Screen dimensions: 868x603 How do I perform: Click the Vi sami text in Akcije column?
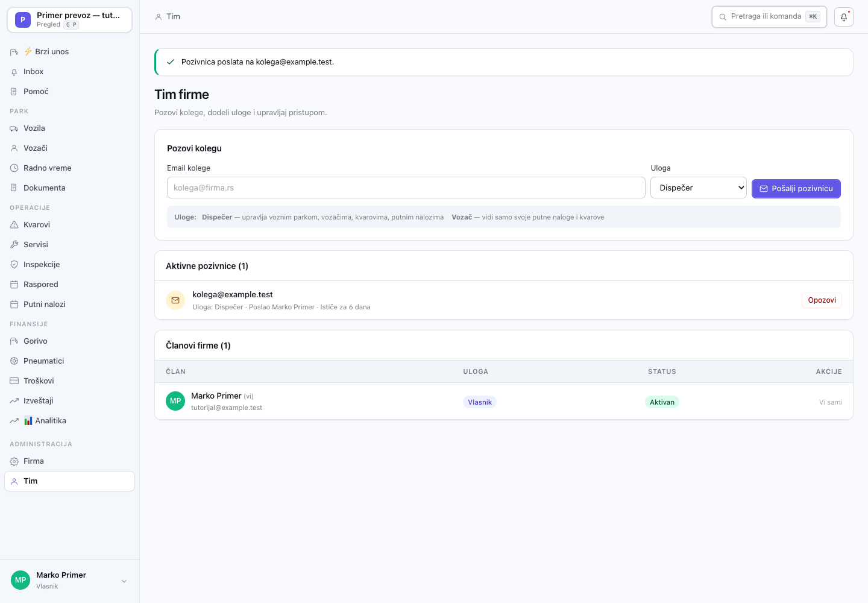click(x=830, y=402)
